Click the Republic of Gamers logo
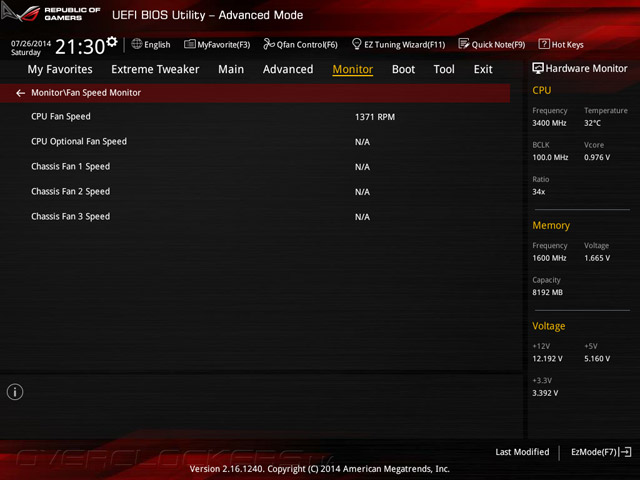This screenshot has width=640, height=480. 51,13
